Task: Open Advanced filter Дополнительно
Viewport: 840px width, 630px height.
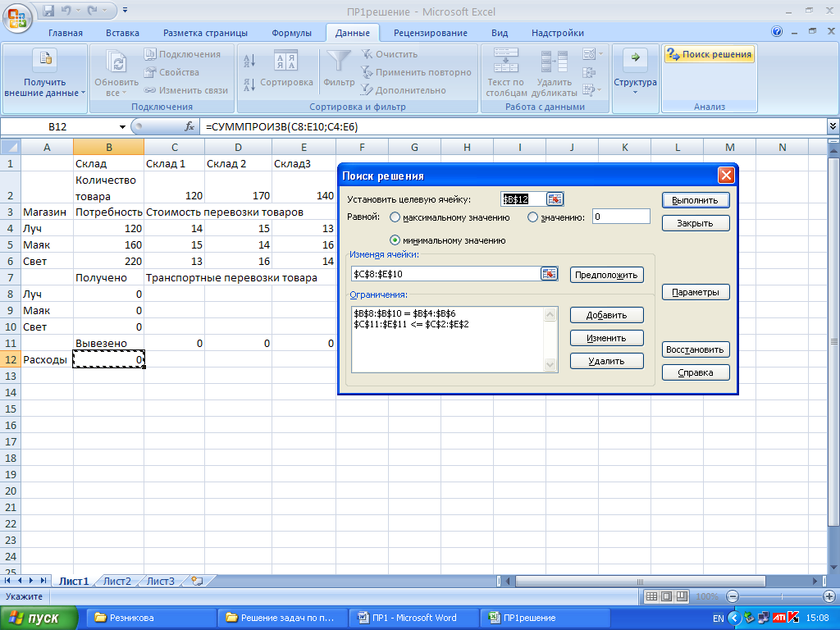Action: pyautogui.click(x=404, y=90)
